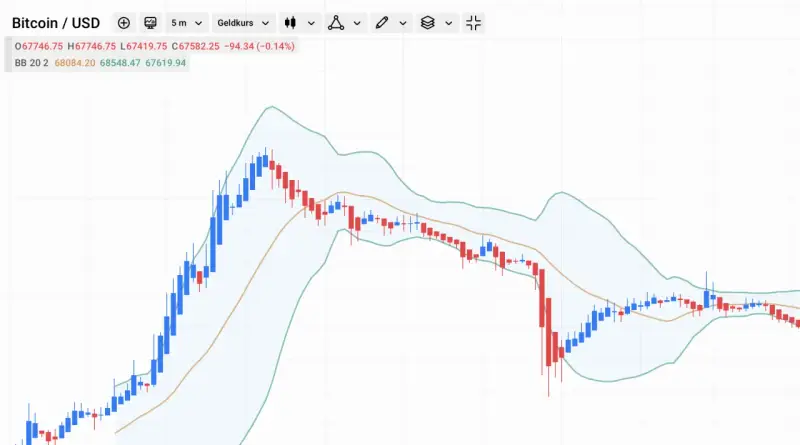Open the Geldkurs price type dropdown
The height and width of the screenshot is (445, 800).
pos(243,23)
